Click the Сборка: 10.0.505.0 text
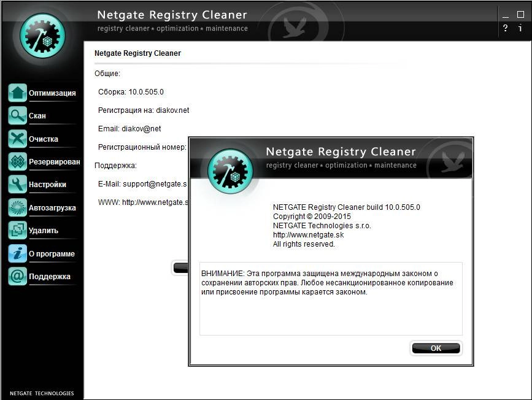Image resolution: width=532 pixels, height=400 pixels. (x=131, y=92)
